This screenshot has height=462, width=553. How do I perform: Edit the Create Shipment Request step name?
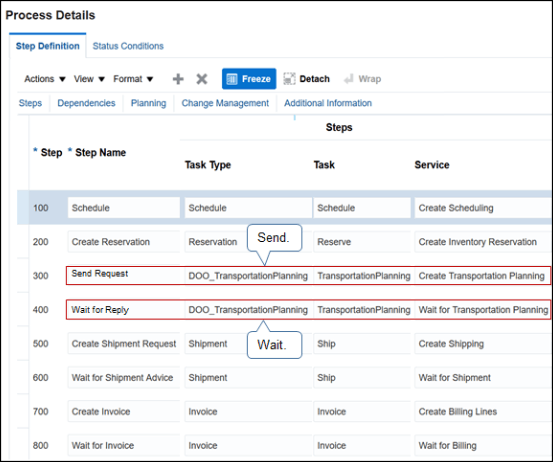click(124, 344)
